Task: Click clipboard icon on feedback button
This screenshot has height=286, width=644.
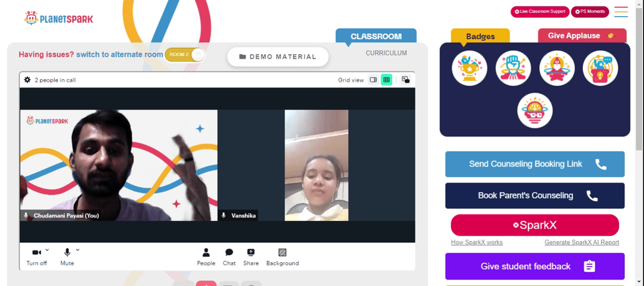Action: coord(589,266)
